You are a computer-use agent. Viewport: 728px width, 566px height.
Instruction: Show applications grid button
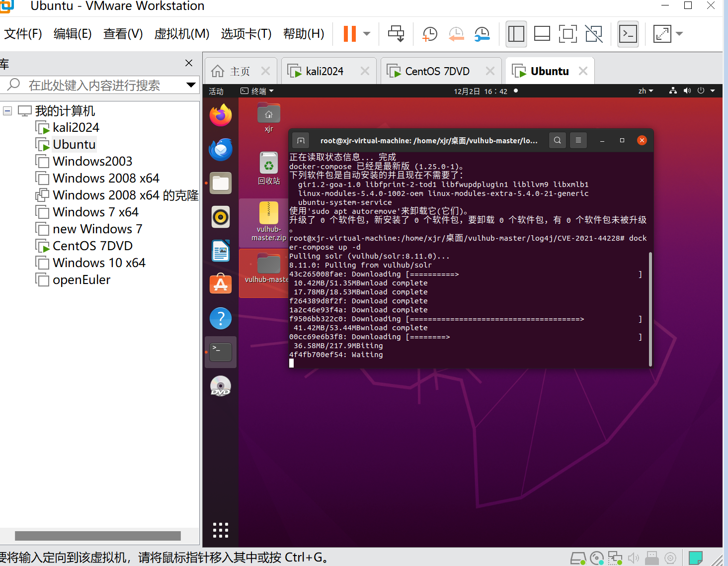click(x=221, y=530)
